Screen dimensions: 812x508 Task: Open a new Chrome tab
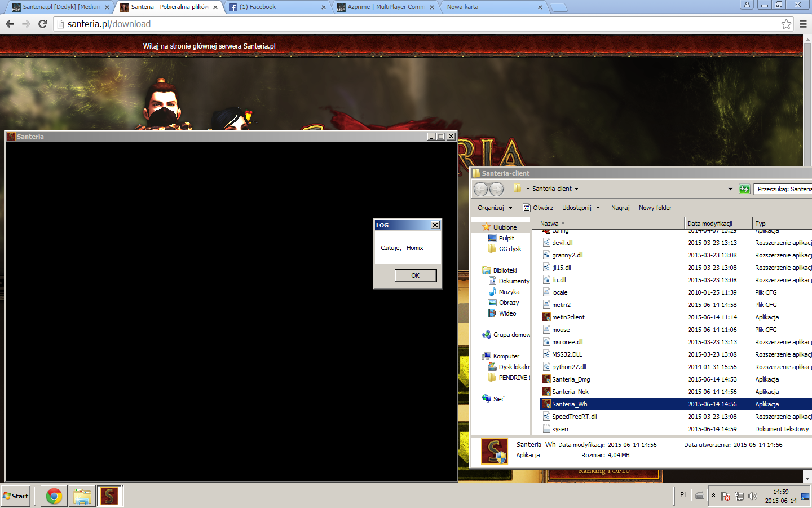(558, 7)
